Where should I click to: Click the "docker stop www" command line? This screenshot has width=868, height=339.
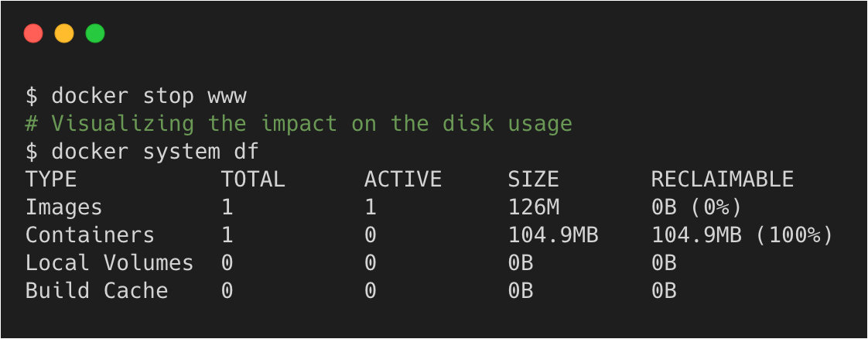pos(135,96)
